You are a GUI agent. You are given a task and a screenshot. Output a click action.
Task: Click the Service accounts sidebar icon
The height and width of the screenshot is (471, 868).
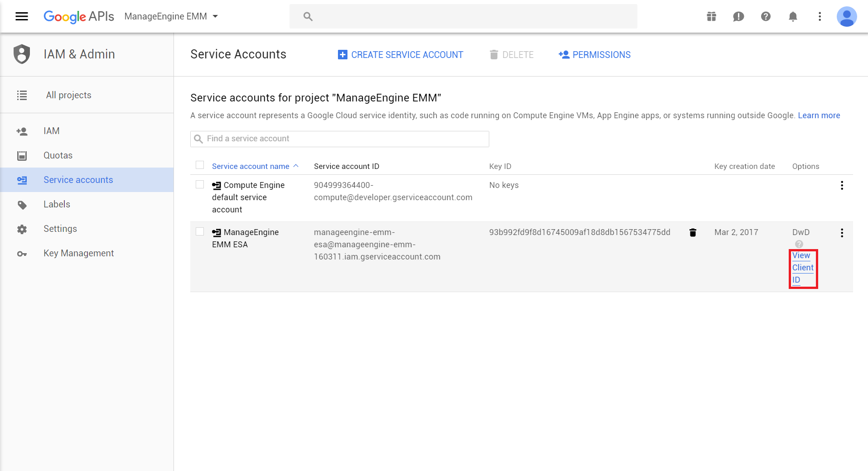[22, 180]
